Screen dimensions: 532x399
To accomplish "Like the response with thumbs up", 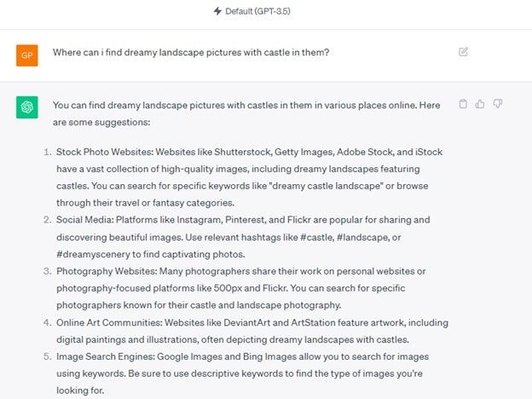I will [480, 104].
